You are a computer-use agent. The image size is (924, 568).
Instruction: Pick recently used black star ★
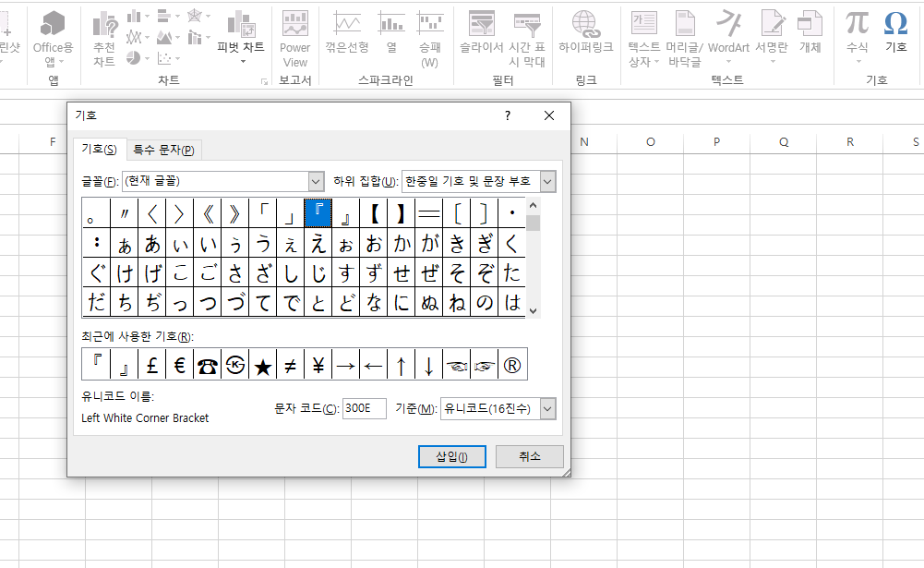pos(262,365)
